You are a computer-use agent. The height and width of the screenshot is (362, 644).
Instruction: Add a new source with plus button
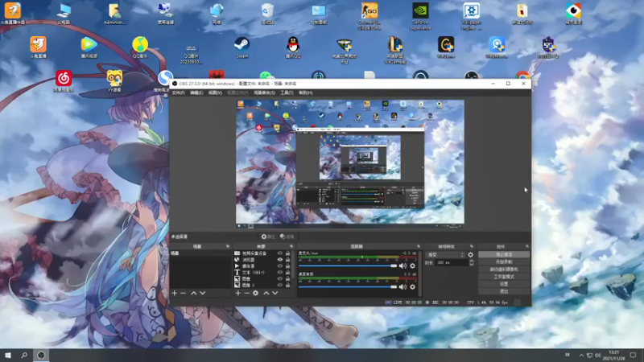[x=237, y=293]
